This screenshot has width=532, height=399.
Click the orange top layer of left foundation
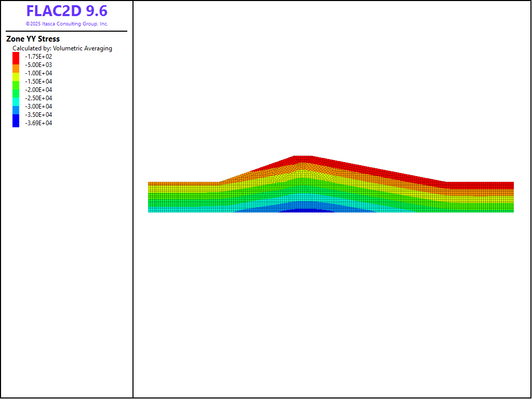point(182,184)
